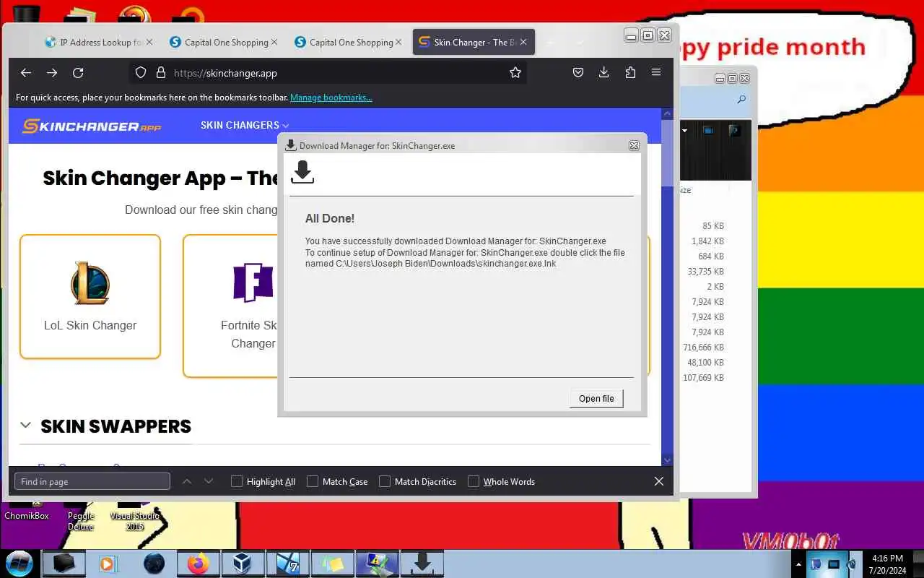Click the Open file button

pos(596,398)
